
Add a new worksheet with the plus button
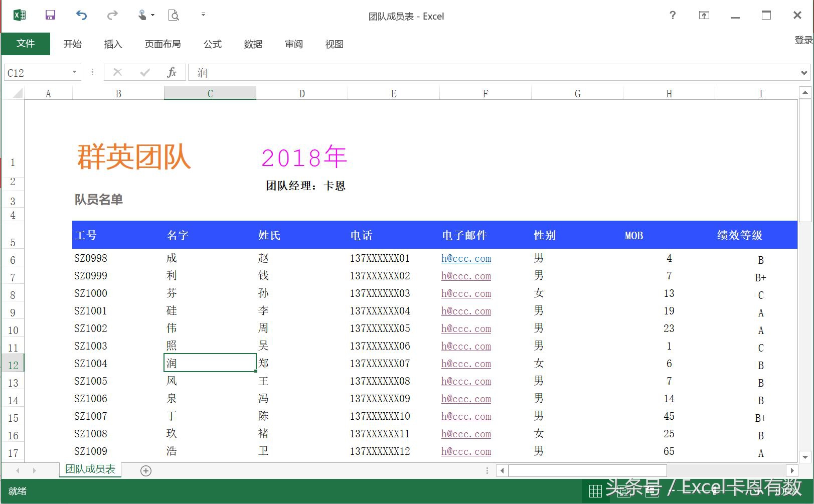[x=146, y=470]
